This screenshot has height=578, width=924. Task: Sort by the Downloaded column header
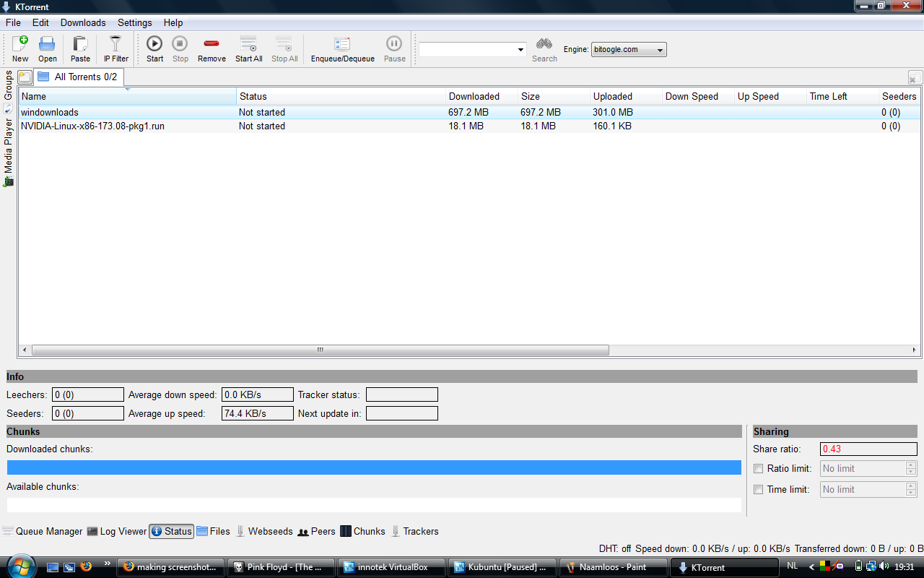point(481,96)
